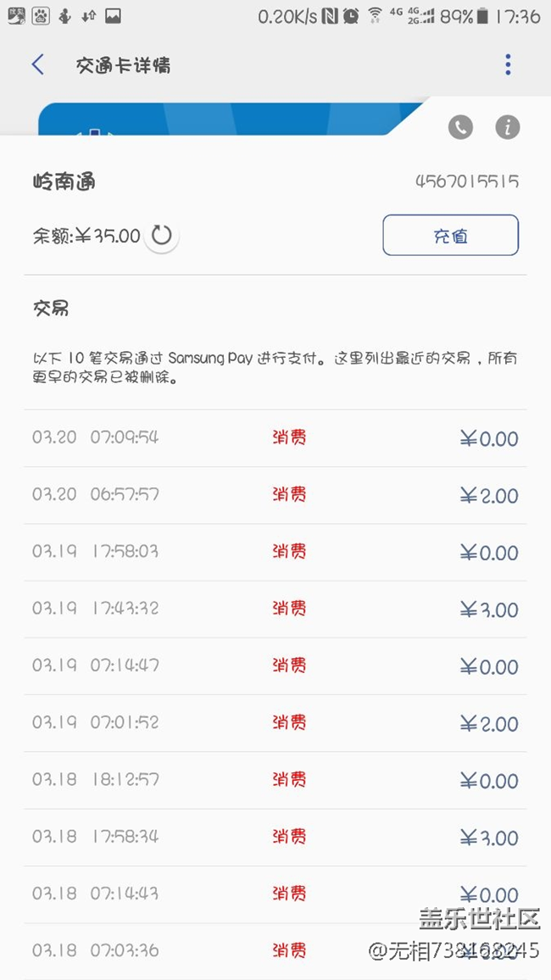The height and width of the screenshot is (980, 551).
Task: Tap the refresh icon beside the balance
Action: coord(160,237)
